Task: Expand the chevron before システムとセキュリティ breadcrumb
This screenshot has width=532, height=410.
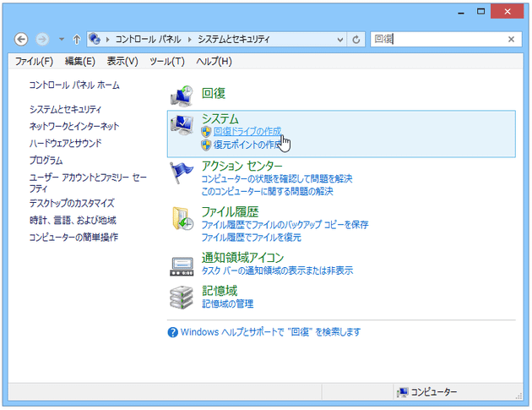Action: [189, 40]
